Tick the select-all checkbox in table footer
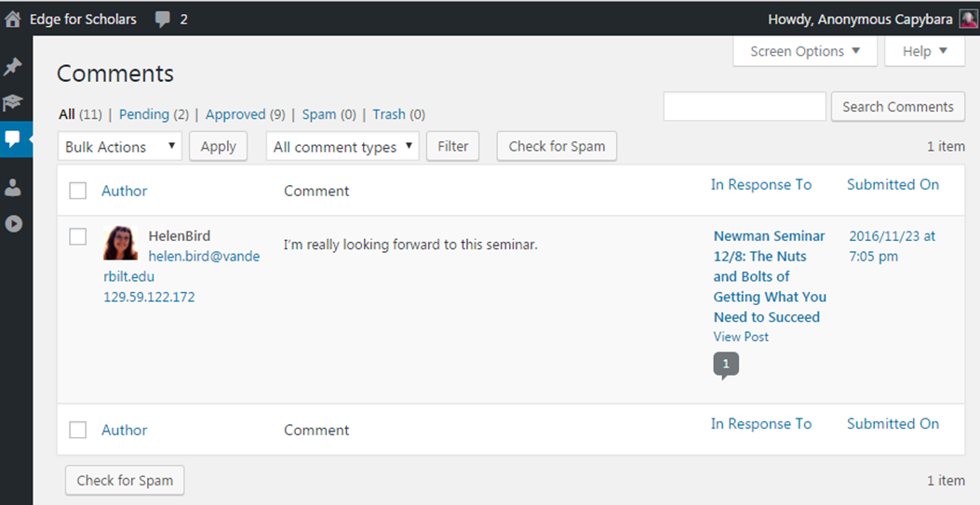This screenshot has height=505, width=980. tap(78, 430)
